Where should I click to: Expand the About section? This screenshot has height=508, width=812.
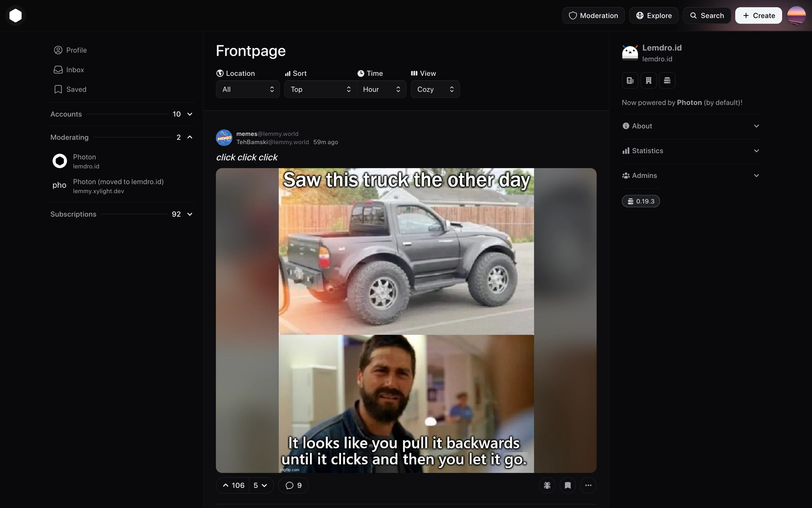pos(691,126)
